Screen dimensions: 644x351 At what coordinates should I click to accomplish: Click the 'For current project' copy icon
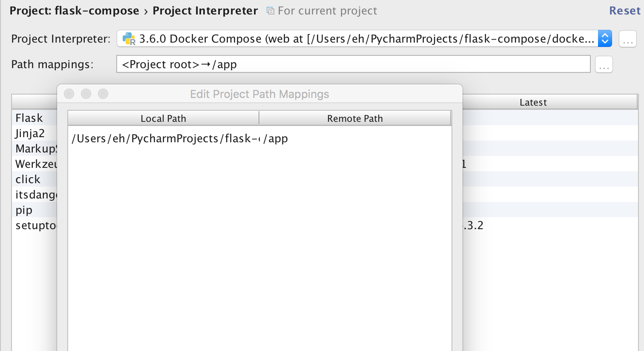click(270, 11)
